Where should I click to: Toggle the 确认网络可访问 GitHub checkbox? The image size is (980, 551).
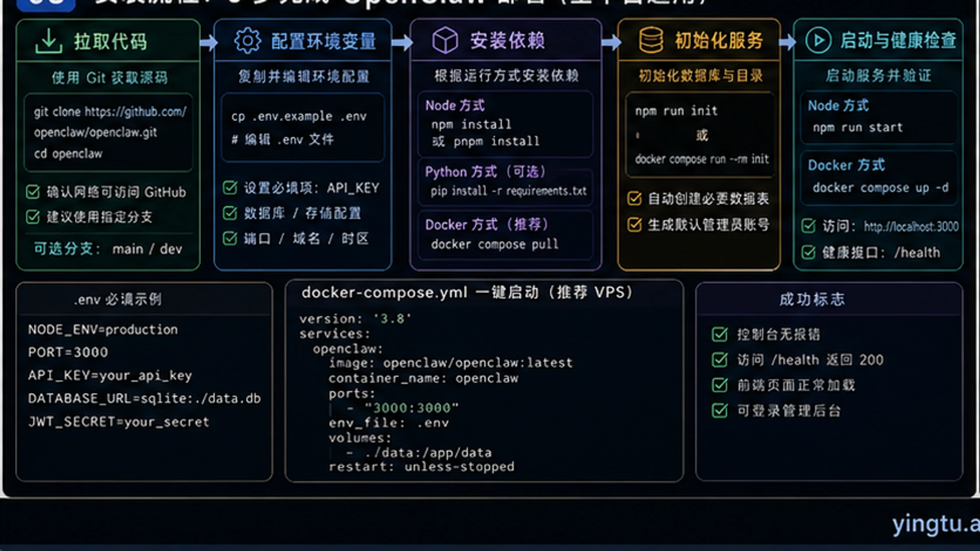(33, 192)
